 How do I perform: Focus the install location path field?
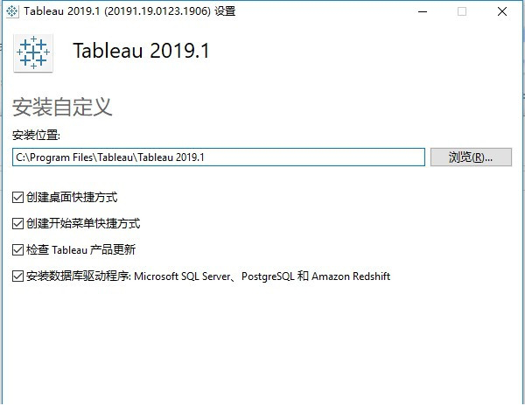point(219,157)
